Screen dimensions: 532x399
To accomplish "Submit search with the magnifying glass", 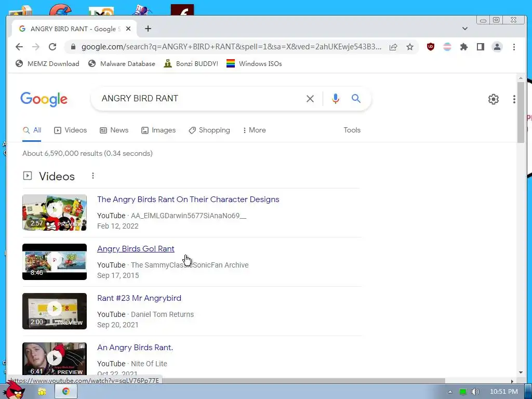I will pyautogui.click(x=356, y=99).
